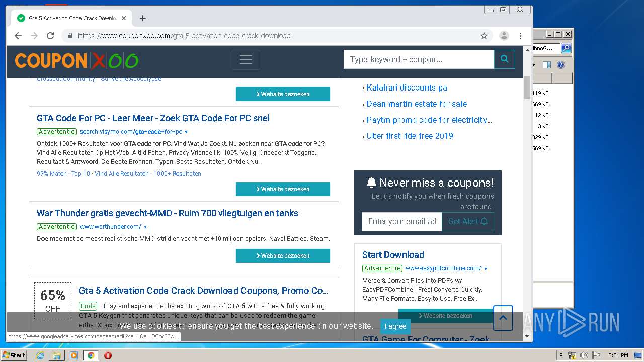
Task: Open a new tab with the plus button
Action: (143, 18)
